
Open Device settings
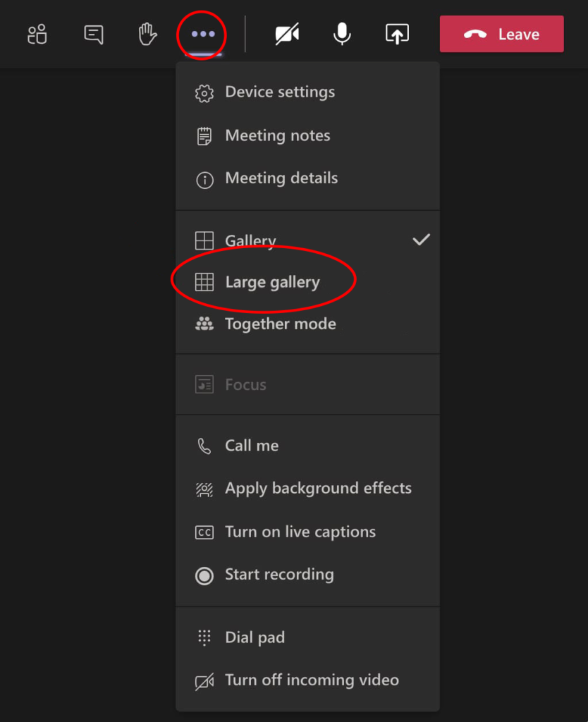point(279,92)
